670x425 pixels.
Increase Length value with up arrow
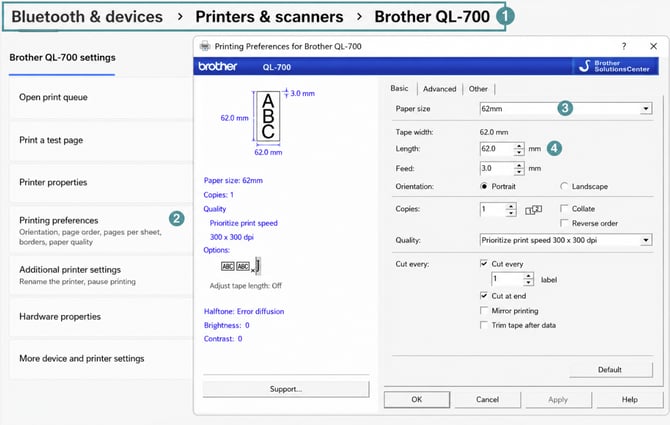[519, 146]
